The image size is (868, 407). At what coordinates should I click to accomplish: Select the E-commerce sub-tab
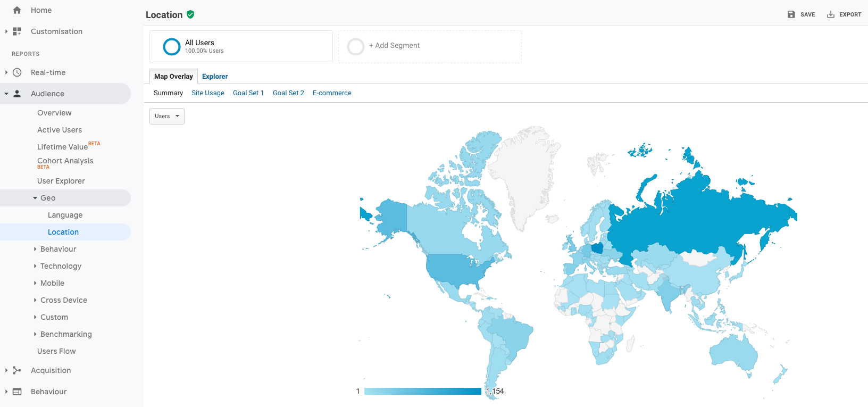(x=332, y=93)
